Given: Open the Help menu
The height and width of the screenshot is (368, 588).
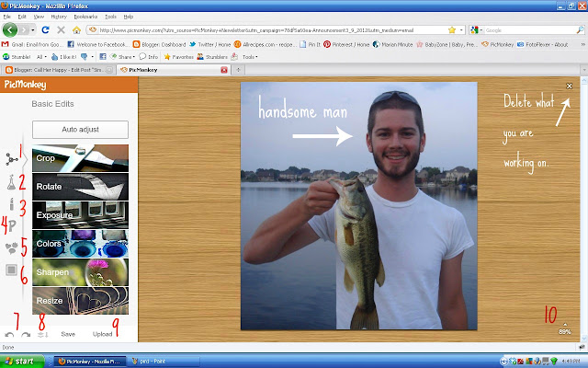Looking at the screenshot, I should point(129,17).
